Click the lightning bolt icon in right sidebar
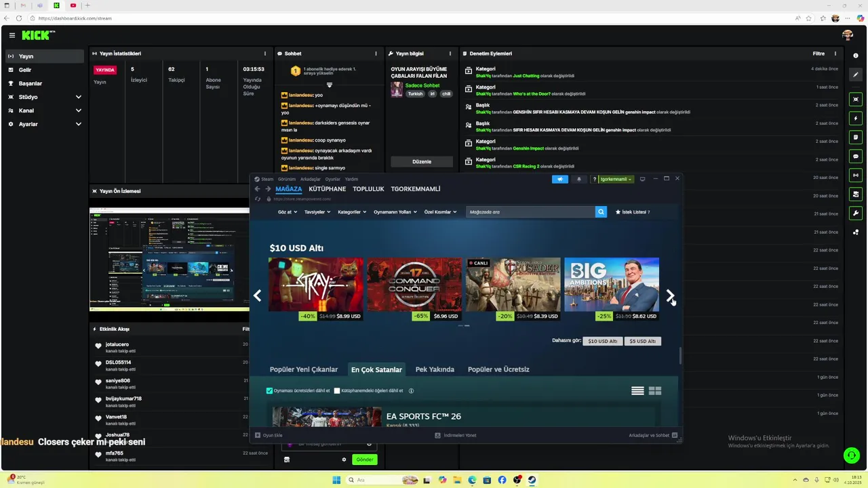The height and width of the screenshot is (488, 868). 856,118
